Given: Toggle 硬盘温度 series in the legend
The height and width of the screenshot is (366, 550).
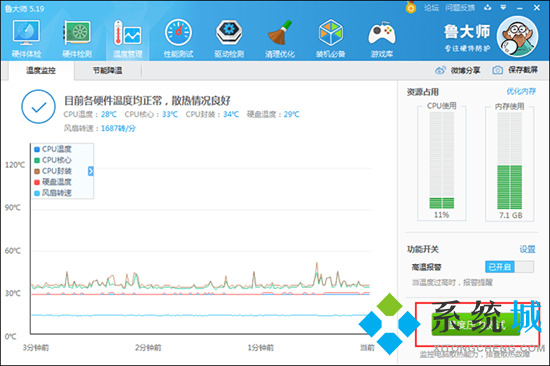Looking at the screenshot, I should [53, 182].
